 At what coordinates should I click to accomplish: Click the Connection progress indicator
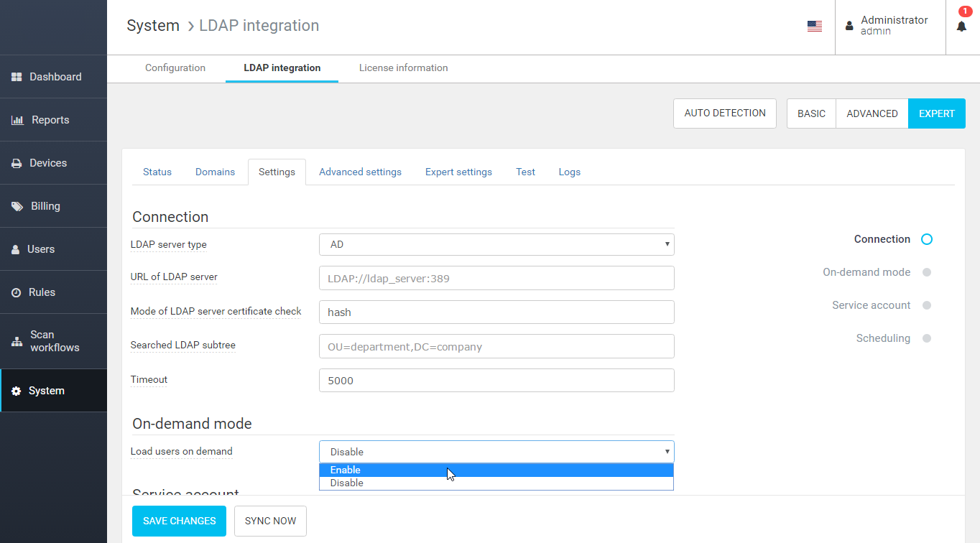coord(926,238)
